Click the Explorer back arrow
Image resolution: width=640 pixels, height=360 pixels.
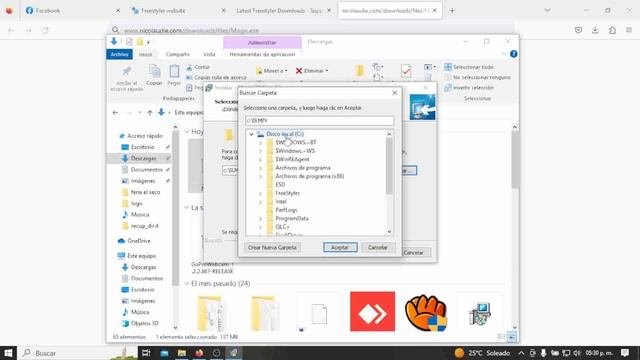click(x=116, y=113)
